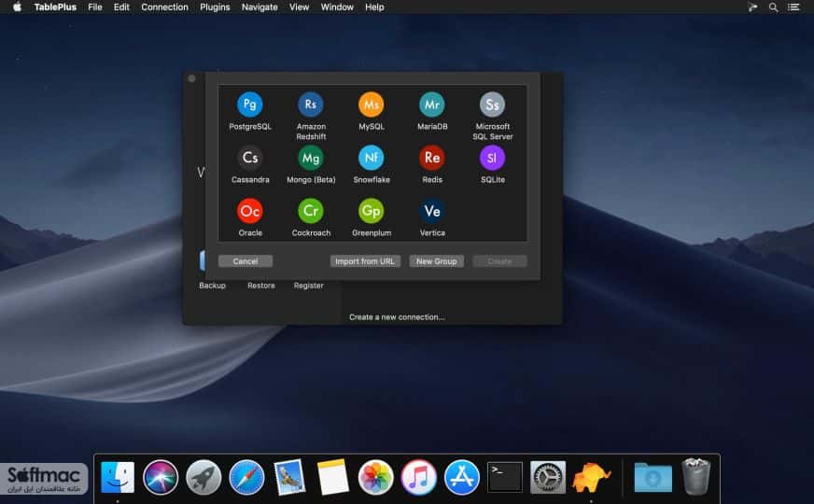Select the Redis icon
The width and height of the screenshot is (814, 504).
[x=432, y=158]
